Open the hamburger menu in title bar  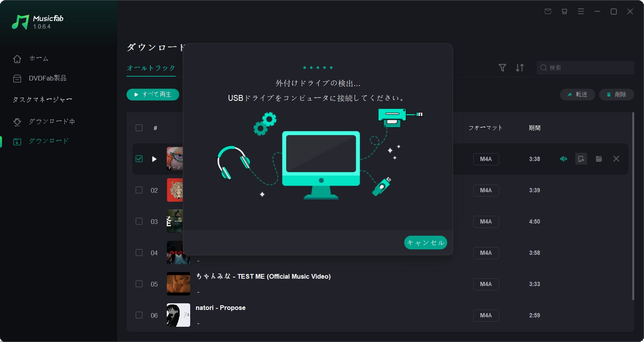tap(581, 12)
